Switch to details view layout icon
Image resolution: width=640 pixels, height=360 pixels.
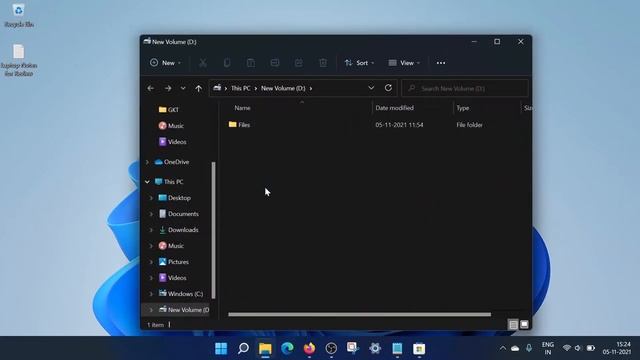click(x=513, y=324)
